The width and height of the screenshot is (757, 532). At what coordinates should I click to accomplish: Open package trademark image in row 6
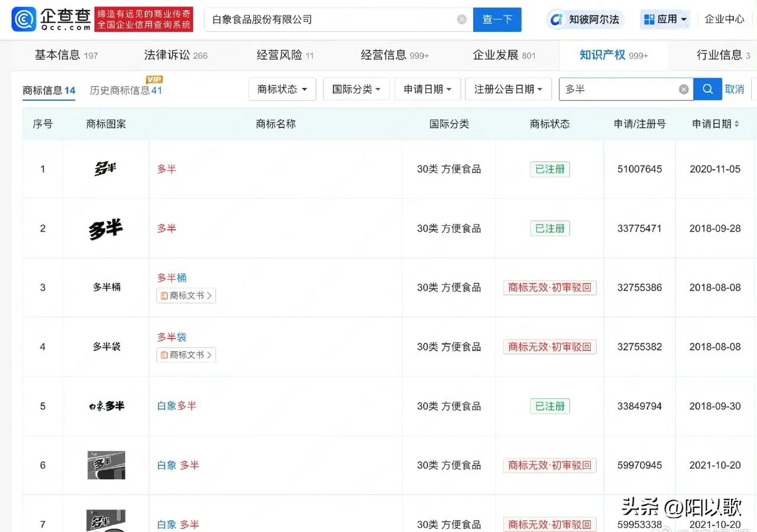pyautogui.click(x=106, y=465)
